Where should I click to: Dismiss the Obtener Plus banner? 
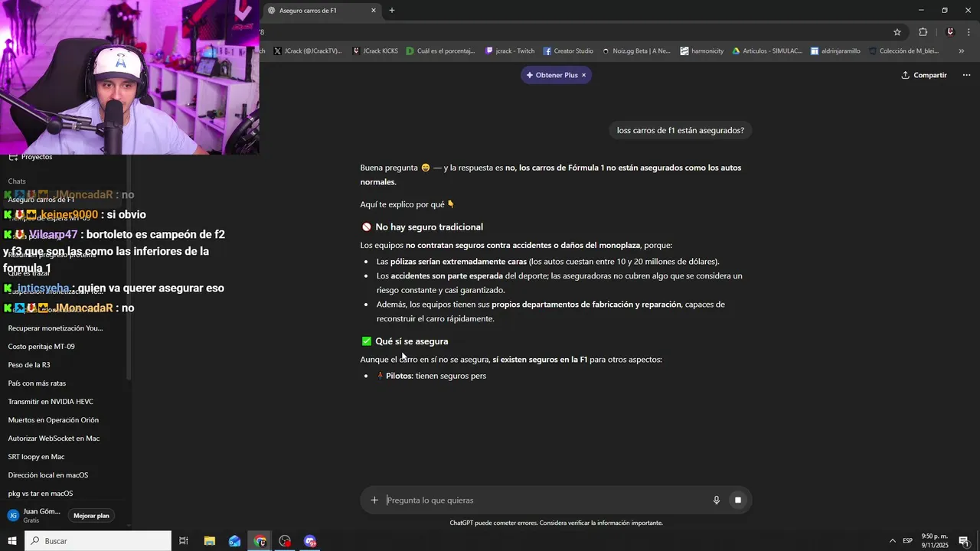(x=583, y=75)
